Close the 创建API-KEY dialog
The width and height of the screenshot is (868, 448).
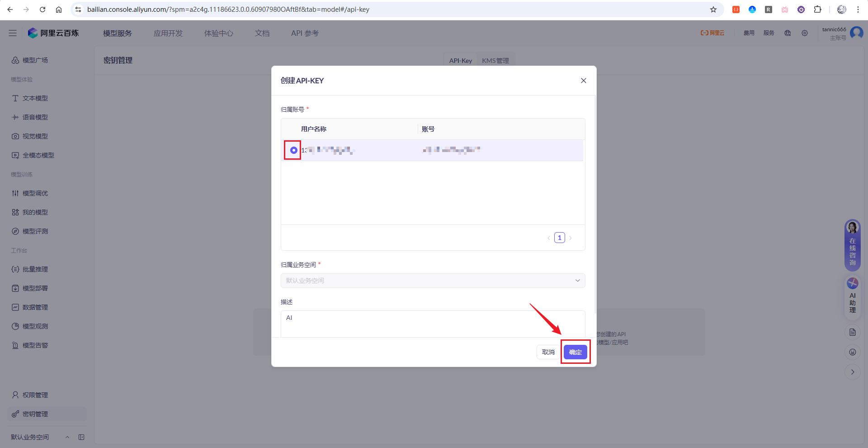584,81
